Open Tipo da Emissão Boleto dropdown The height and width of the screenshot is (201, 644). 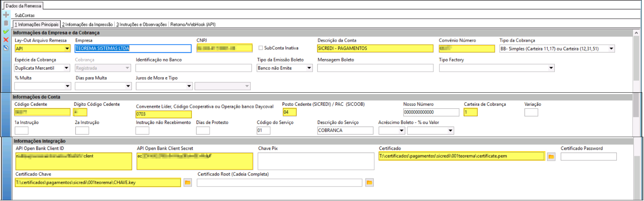pos(309,68)
